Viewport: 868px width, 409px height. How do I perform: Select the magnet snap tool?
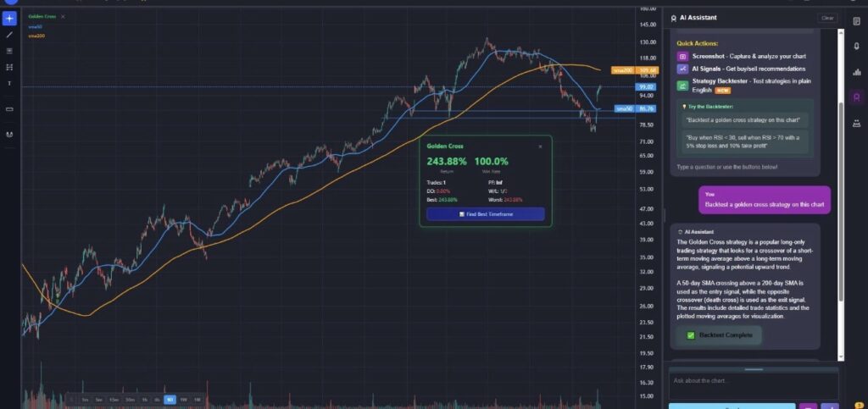pyautogui.click(x=9, y=135)
